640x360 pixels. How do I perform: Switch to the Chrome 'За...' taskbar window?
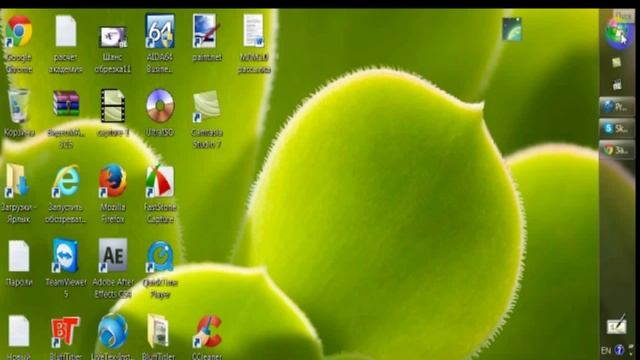tap(617, 150)
